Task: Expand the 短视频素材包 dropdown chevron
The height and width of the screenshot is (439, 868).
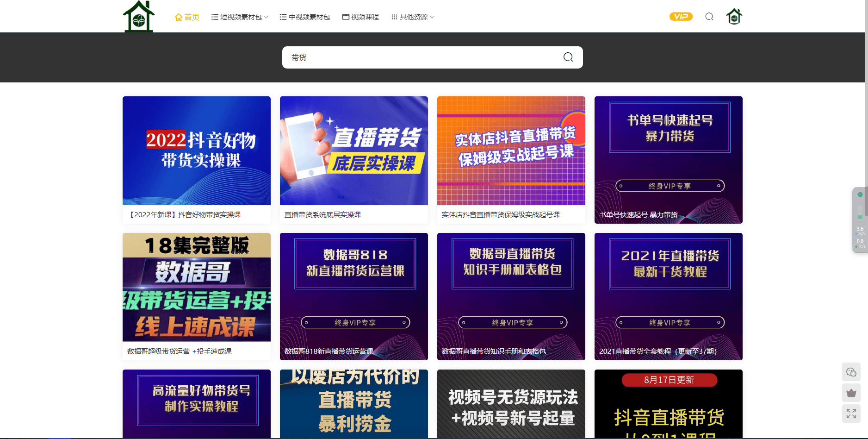Action: coord(266,17)
